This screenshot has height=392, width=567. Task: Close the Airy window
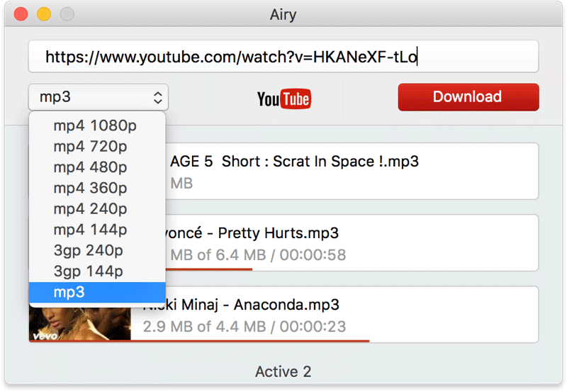coord(21,14)
